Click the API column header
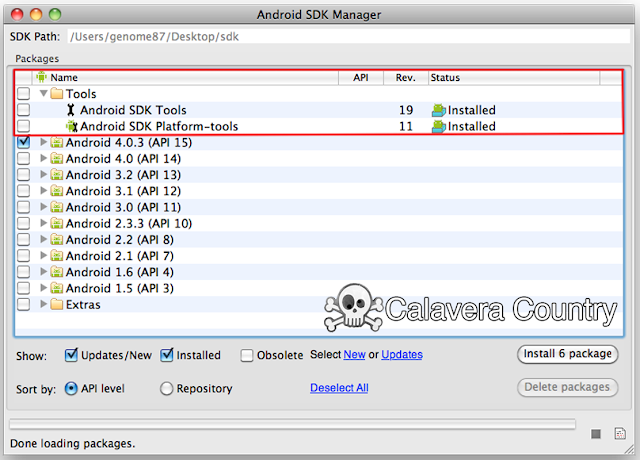Screen dimensions: 640x460 pyautogui.click(x=361, y=77)
